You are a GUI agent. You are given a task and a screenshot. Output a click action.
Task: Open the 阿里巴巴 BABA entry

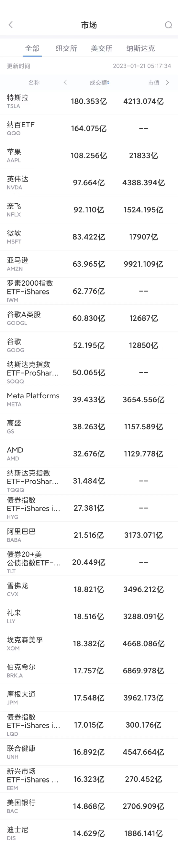point(89,535)
